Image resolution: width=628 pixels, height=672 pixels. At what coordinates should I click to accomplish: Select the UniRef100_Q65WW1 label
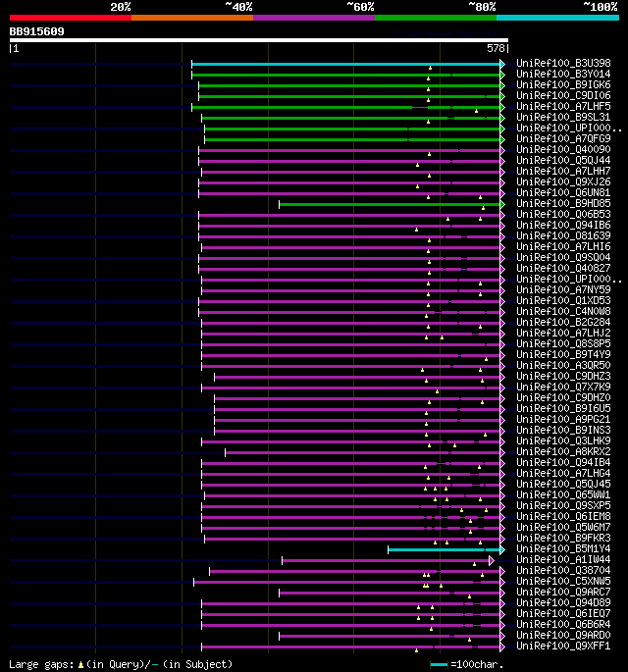[x=563, y=494]
